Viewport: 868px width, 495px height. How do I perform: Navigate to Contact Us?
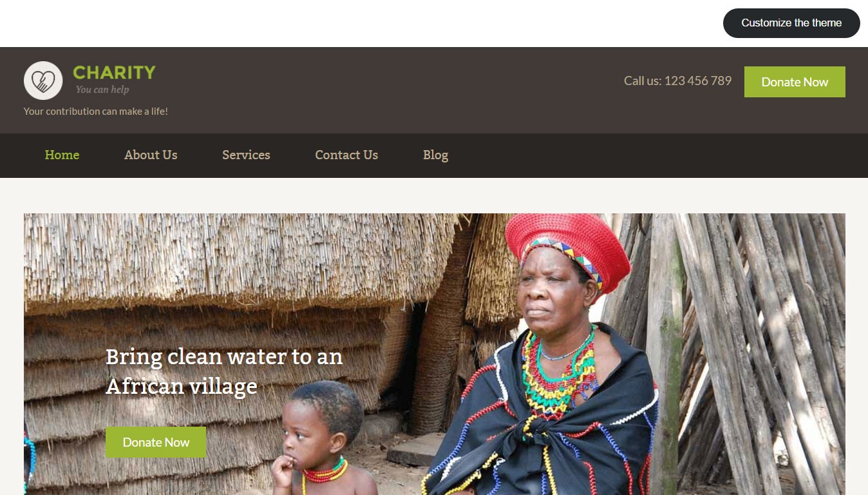click(346, 155)
